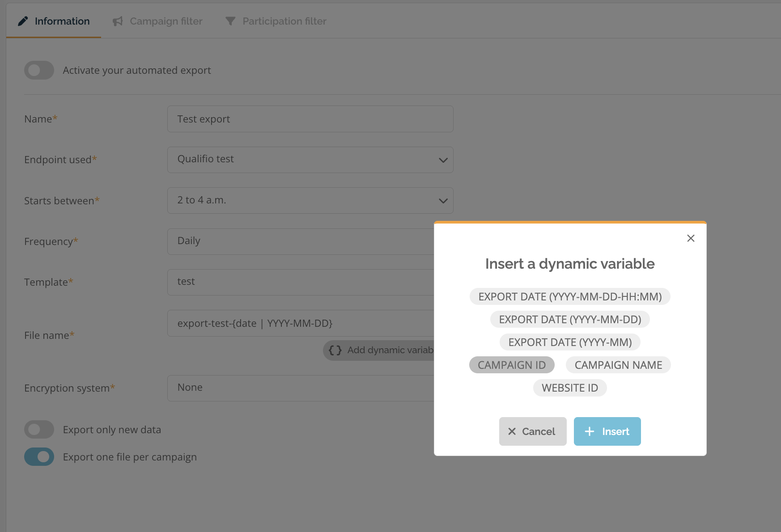Open the Frequency dropdown set to Daily
This screenshot has height=532, width=781.
pos(300,241)
